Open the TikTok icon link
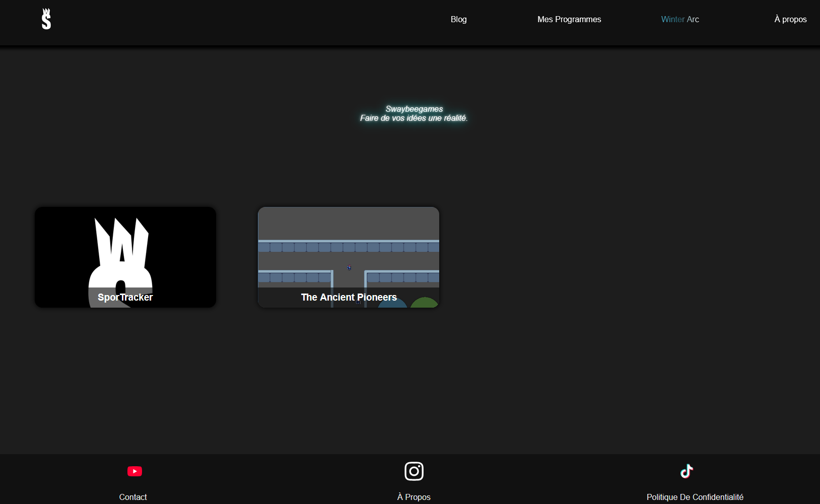Screen dimensions: 820x504 point(687,471)
